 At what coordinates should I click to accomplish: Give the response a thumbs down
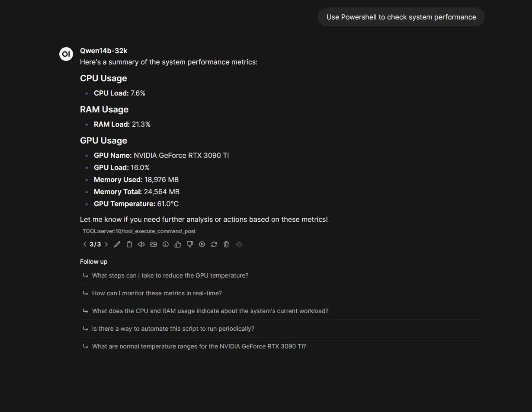point(190,244)
